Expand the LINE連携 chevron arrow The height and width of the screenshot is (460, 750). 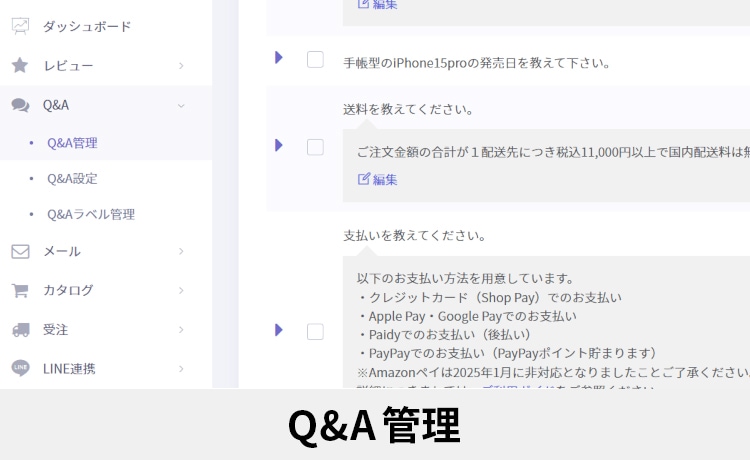pos(181,369)
